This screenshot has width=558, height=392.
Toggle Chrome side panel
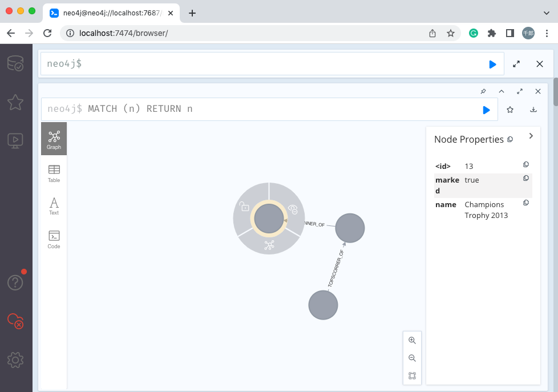point(510,33)
